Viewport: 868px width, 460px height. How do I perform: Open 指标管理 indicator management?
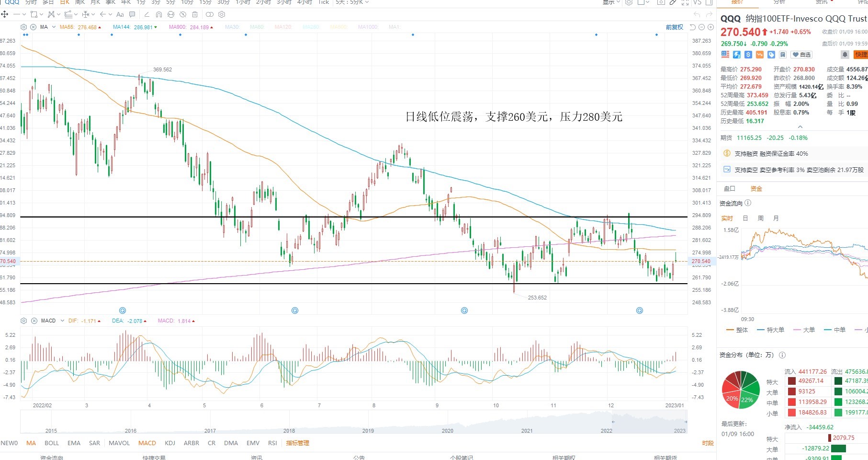click(x=297, y=443)
